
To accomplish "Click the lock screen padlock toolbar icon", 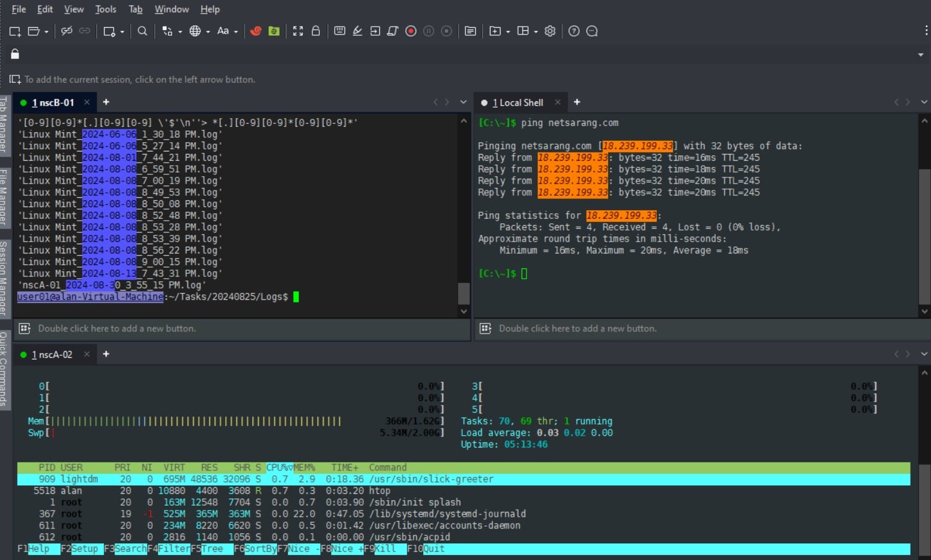I will pos(315,31).
